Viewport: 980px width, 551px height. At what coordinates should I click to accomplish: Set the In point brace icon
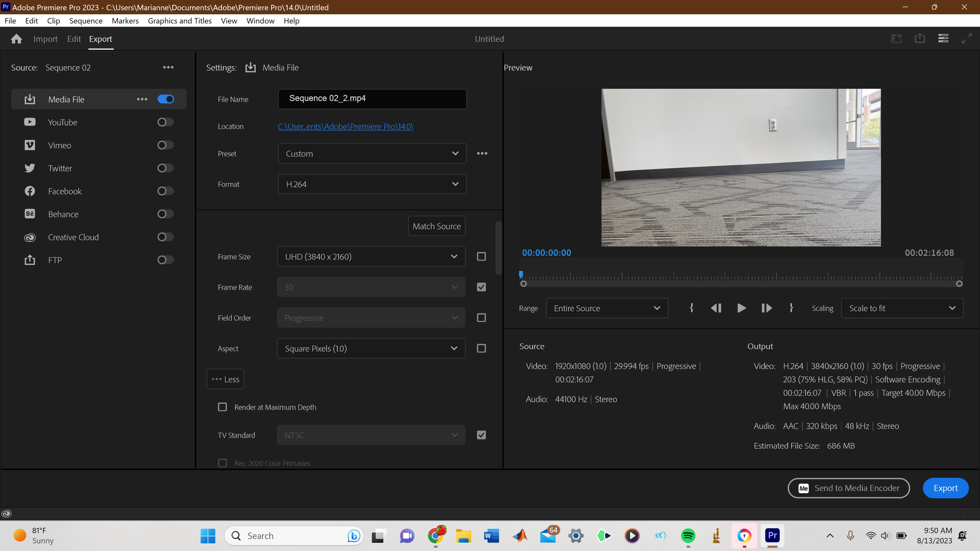(691, 308)
